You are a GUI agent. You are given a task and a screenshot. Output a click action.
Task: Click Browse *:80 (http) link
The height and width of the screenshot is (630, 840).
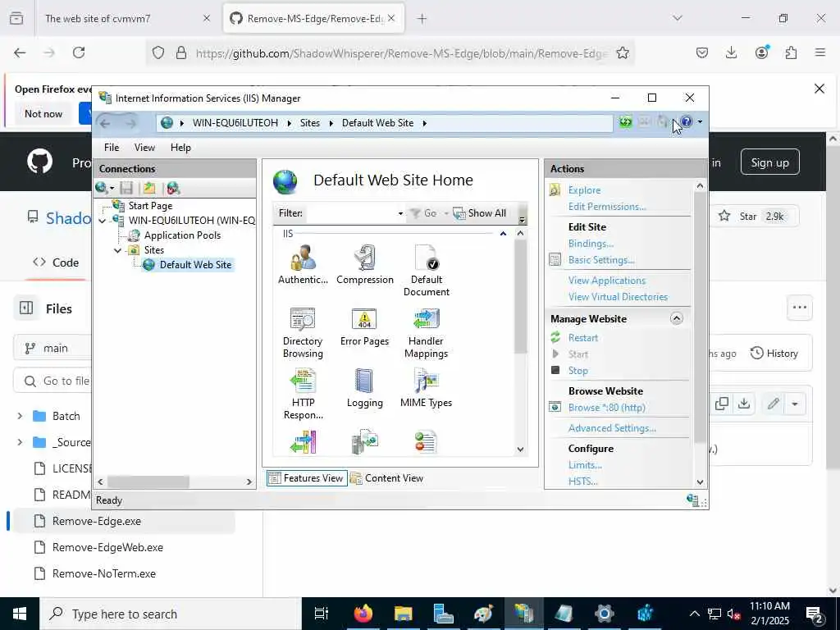[x=606, y=408]
